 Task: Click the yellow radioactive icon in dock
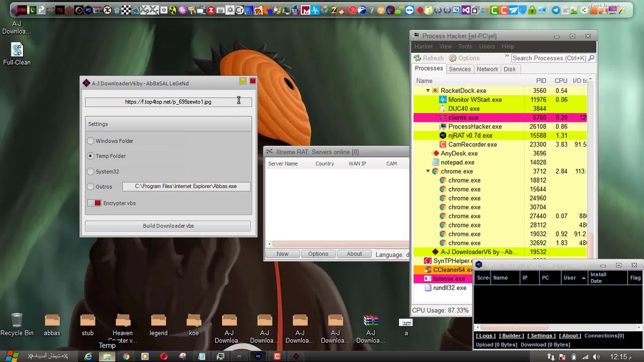173,10
